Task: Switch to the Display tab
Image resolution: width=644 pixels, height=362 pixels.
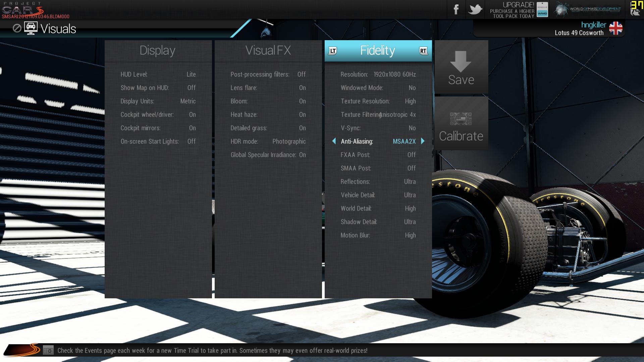Action: click(158, 51)
